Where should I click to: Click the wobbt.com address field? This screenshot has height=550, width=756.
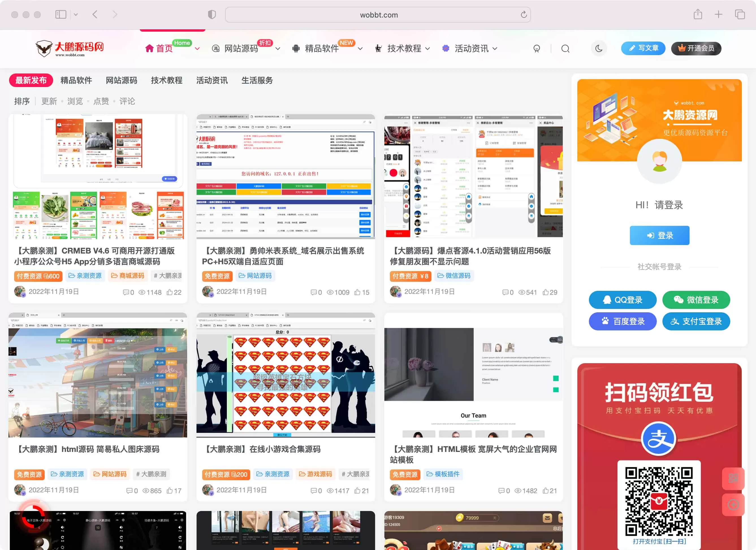point(378,15)
